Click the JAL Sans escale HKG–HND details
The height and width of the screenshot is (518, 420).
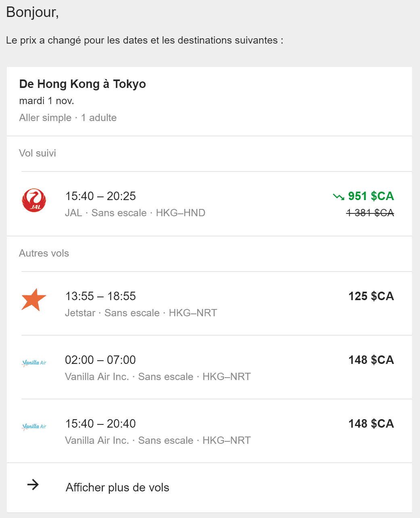click(x=135, y=213)
